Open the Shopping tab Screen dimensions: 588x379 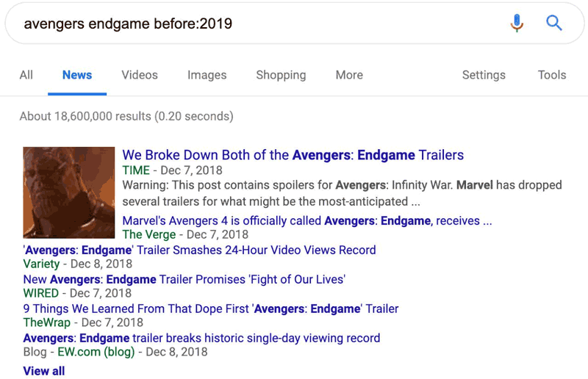pyautogui.click(x=281, y=75)
